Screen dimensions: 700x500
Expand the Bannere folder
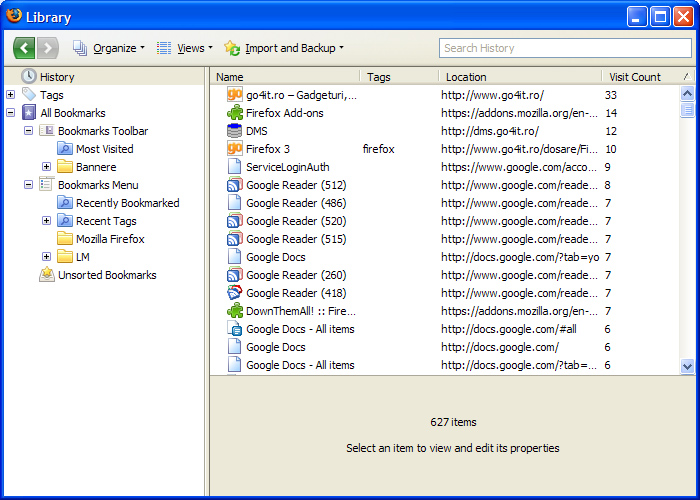[x=46, y=167]
